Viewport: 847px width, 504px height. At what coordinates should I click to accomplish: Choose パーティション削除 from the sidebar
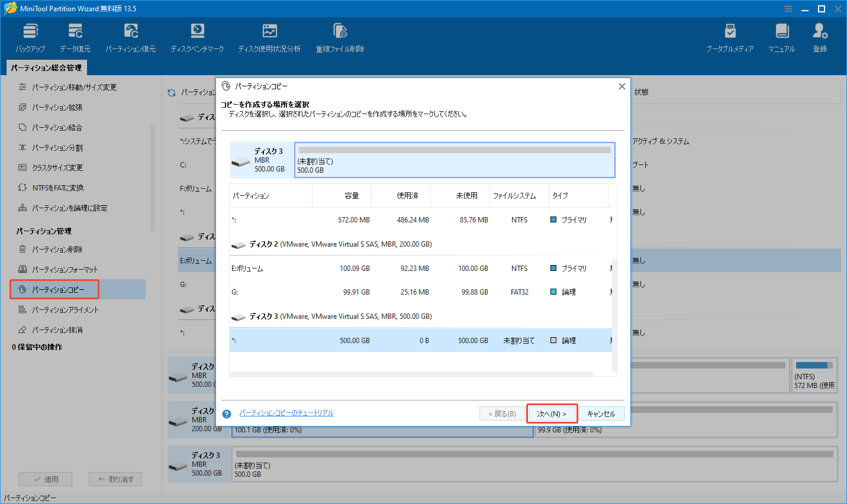pyautogui.click(x=57, y=249)
